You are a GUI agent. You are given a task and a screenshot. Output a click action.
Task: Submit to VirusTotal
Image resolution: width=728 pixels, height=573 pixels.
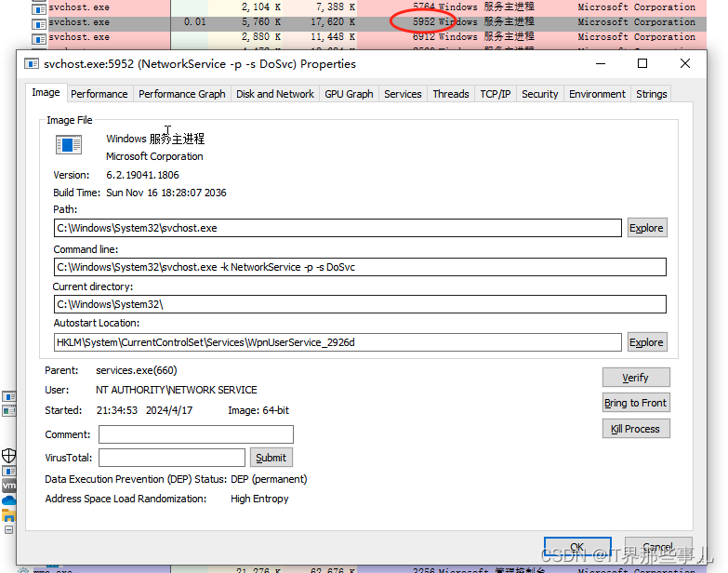point(271,458)
